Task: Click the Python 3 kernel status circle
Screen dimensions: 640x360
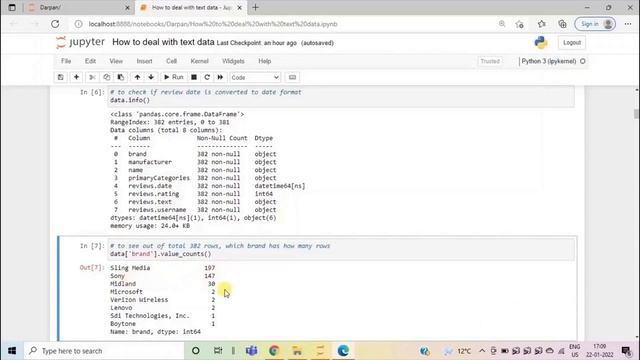Action: click(x=583, y=61)
